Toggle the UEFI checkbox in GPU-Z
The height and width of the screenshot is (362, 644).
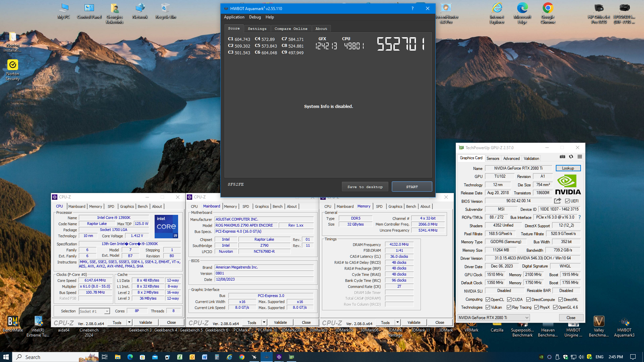click(x=567, y=201)
